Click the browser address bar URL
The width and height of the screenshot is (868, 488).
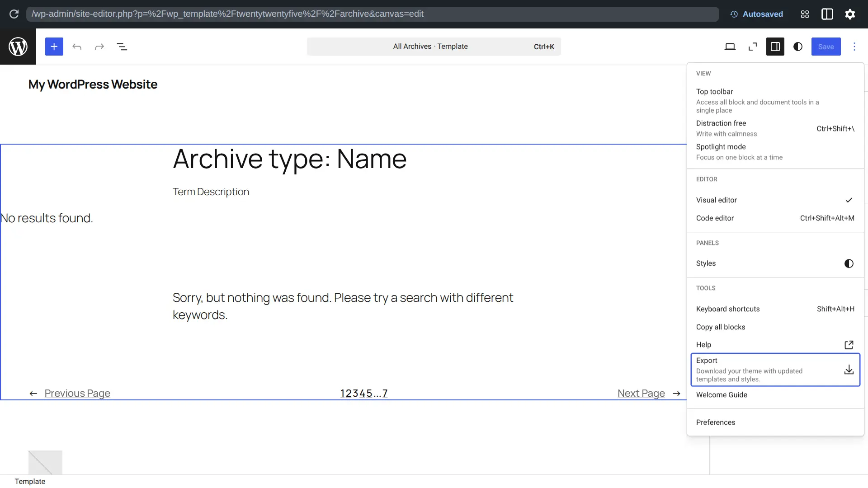click(373, 14)
